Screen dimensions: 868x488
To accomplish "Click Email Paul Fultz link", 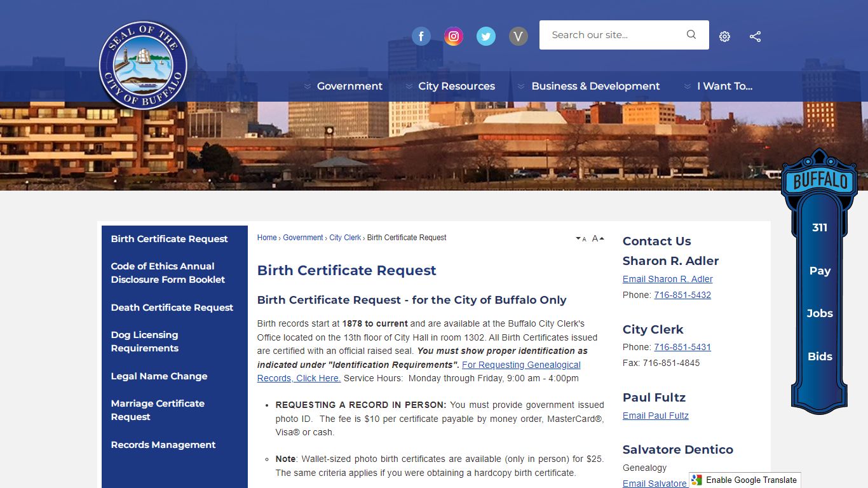I will pos(656,416).
